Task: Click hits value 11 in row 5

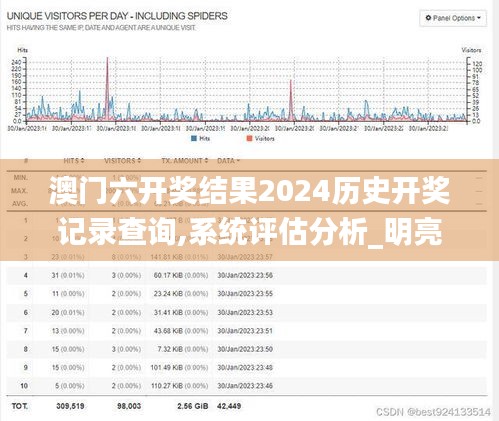Action: (55, 294)
